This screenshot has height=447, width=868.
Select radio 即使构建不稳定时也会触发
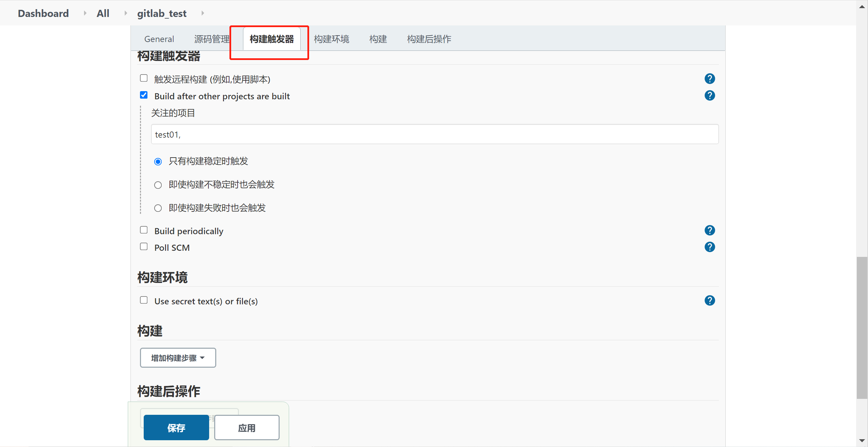[x=158, y=185]
